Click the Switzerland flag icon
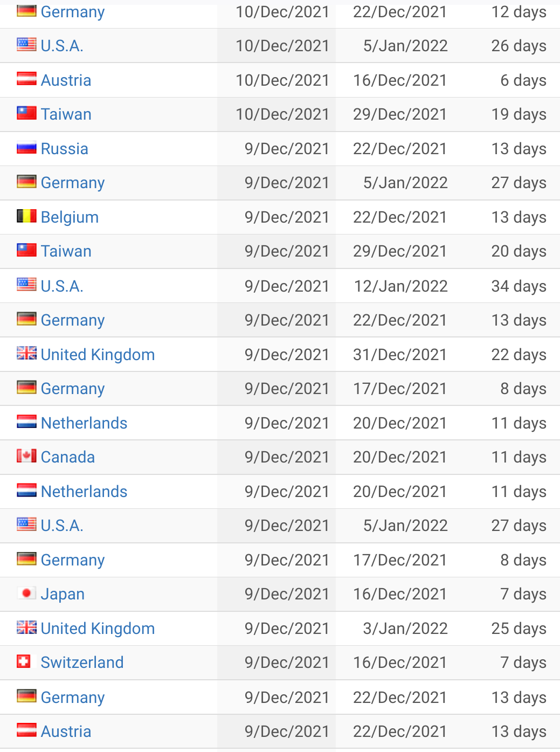Image resolution: width=560 pixels, height=752 pixels. point(24,662)
